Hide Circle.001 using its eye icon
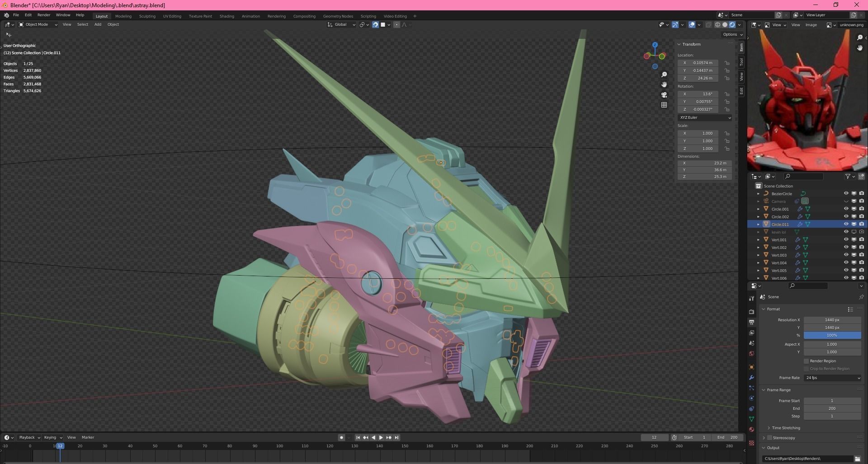 pos(846,209)
